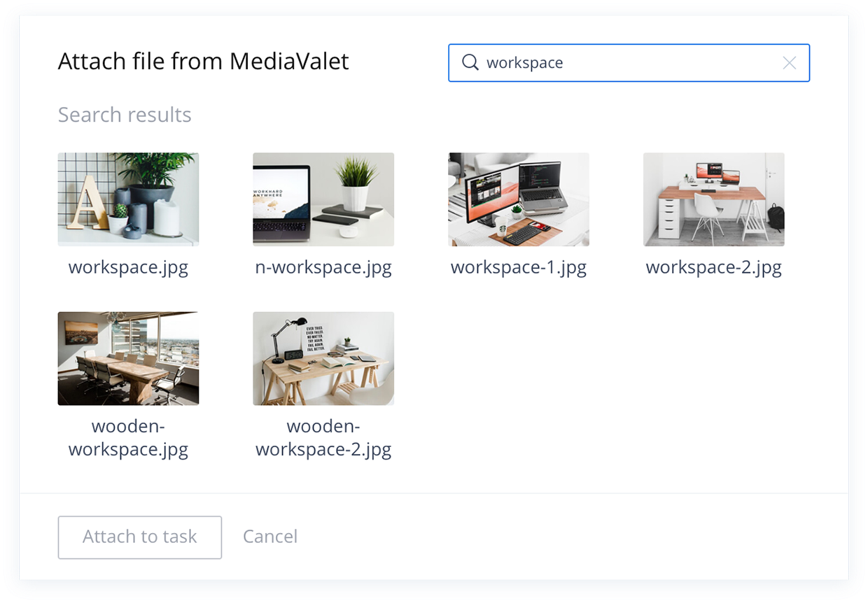This screenshot has width=868, height=603.
Task: Select the n-workspace.jpg laptop thumbnail
Action: tap(323, 199)
